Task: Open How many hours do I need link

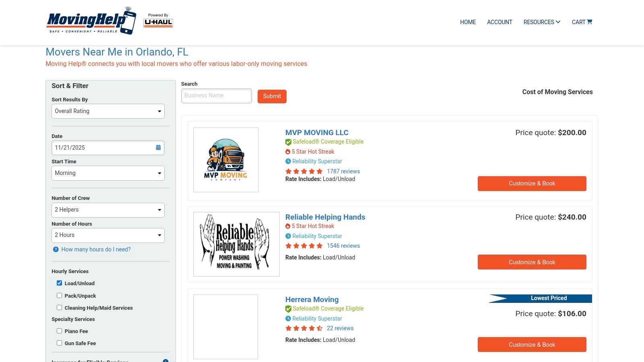Action: [96, 249]
